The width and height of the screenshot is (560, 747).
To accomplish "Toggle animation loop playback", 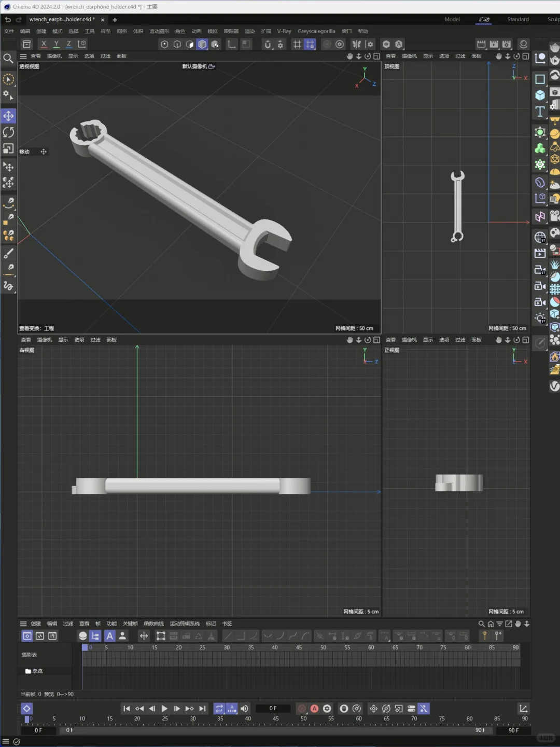I will coord(219,709).
